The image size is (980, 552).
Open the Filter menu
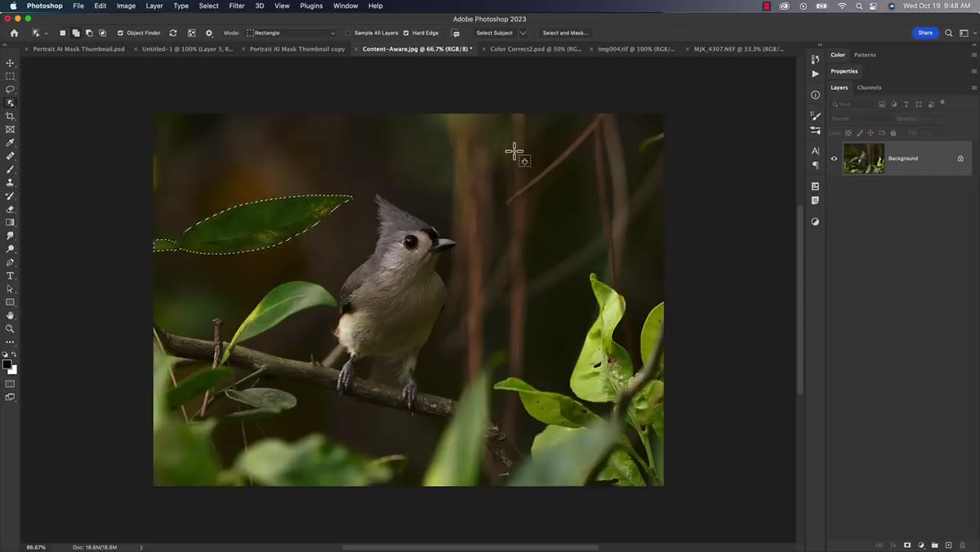237,6
